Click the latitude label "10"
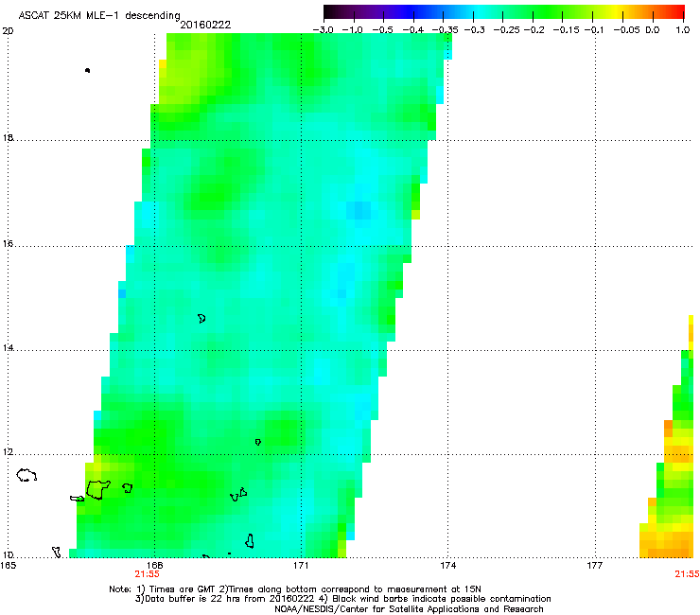Image resolution: width=700 pixels, height=615 pixels. (x=8, y=555)
